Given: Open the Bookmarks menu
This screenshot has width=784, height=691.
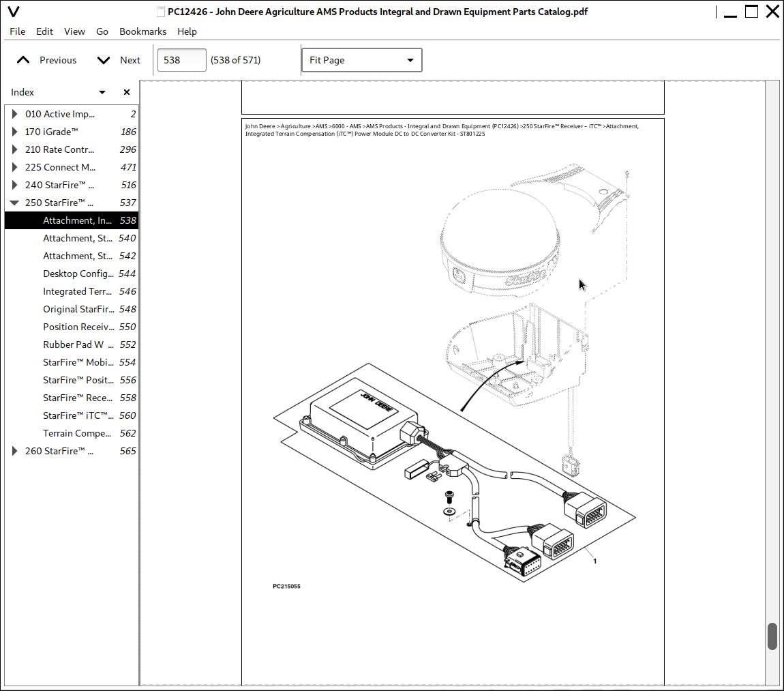Looking at the screenshot, I should (143, 31).
